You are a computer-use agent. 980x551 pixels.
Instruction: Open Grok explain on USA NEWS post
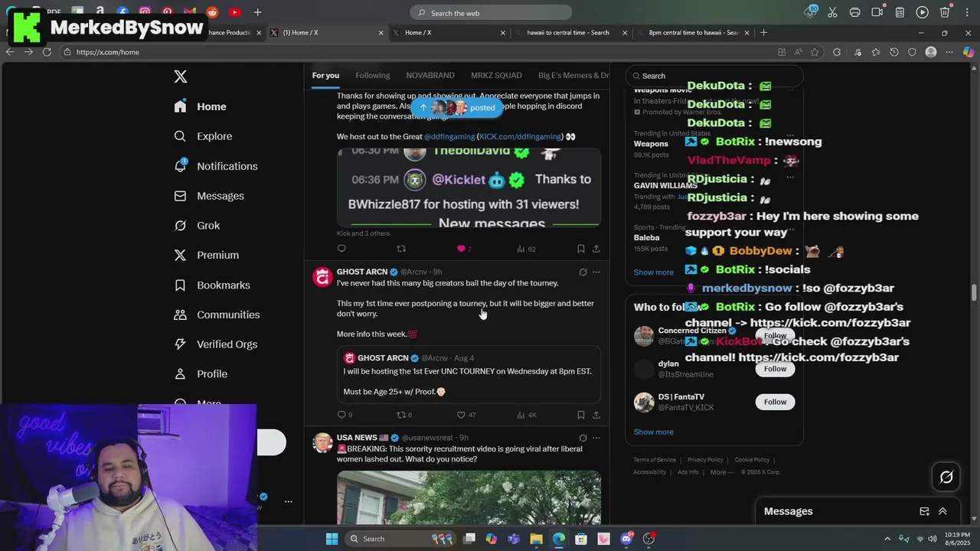(583, 438)
